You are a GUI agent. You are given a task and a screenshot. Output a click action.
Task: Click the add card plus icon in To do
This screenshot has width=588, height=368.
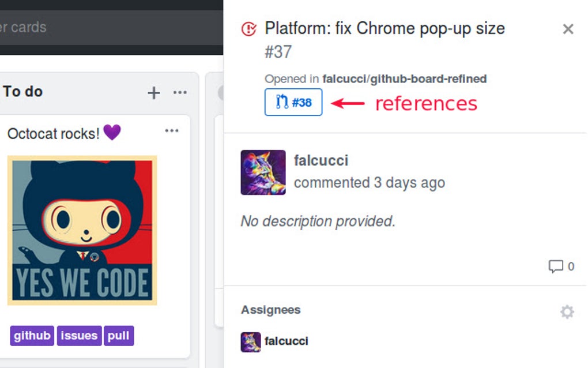pyautogui.click(x=153, y=92)
